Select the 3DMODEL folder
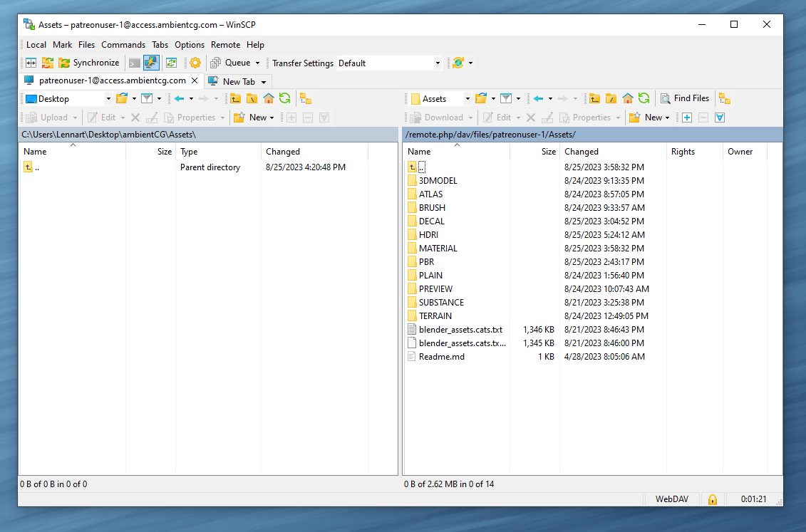This screenshot has width=806, height=532. point(438,181)
